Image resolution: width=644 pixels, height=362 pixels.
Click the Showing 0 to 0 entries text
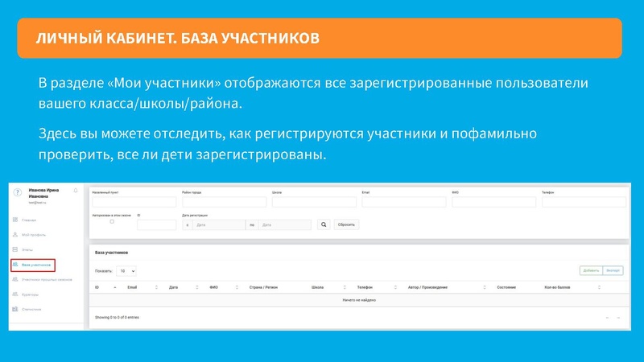point(117,317)
